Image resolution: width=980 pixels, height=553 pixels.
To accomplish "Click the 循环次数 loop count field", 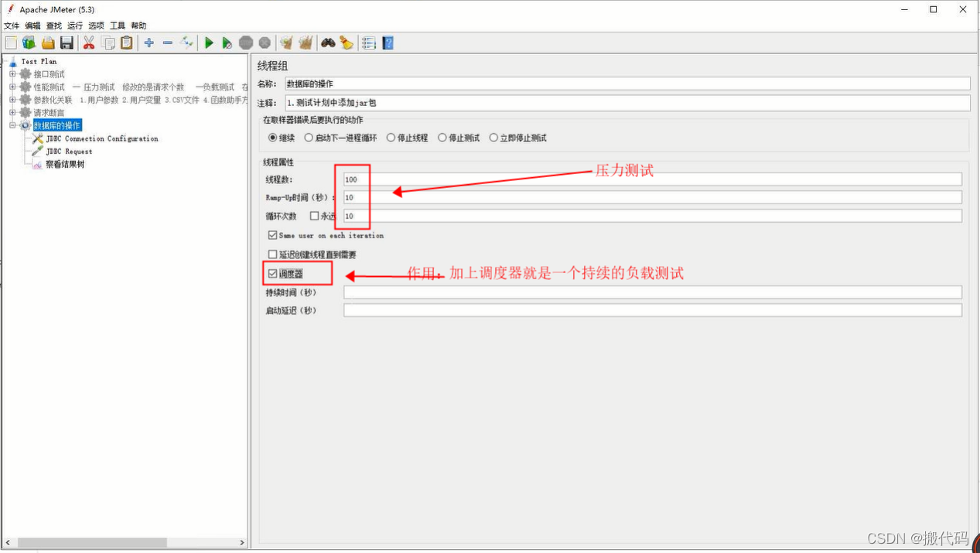I will 653,216.
